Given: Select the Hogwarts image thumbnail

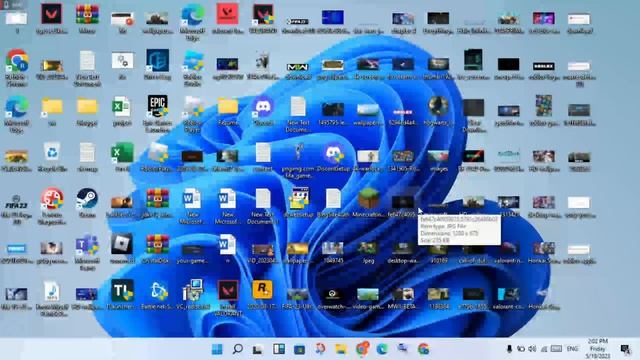Looking at the screenshot, I should point(438,107).
